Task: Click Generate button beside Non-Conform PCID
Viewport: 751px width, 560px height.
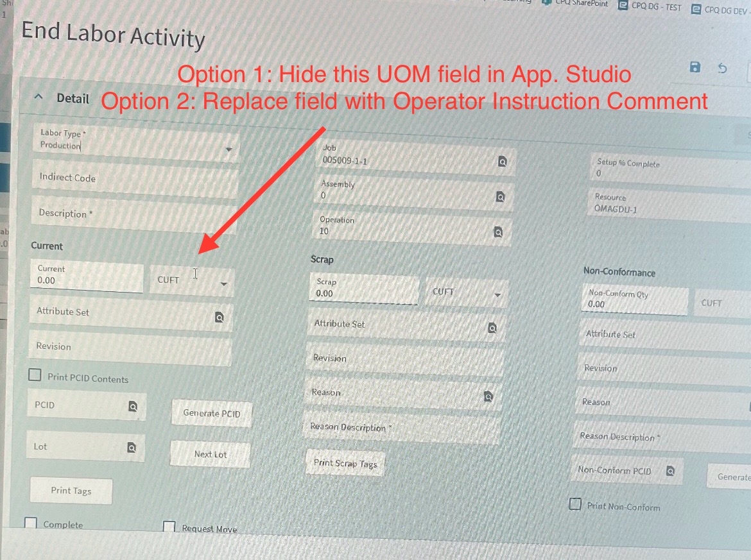Action: point(729,477)
